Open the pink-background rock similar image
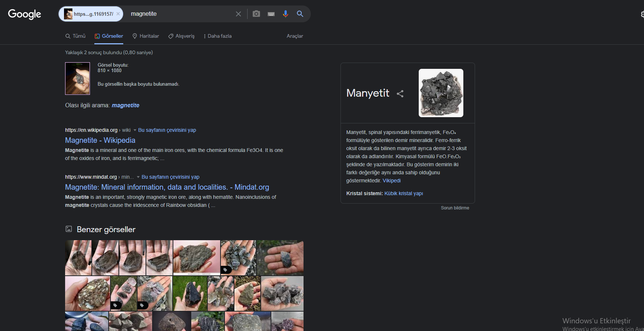The width and height of the screenshot is (644, 331). [197, 258]
